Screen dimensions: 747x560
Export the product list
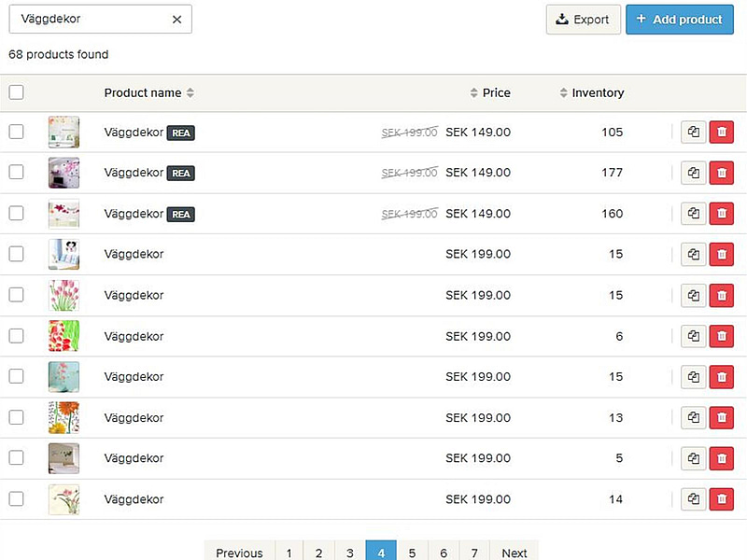pyautogui.click(x=583, y=20)
